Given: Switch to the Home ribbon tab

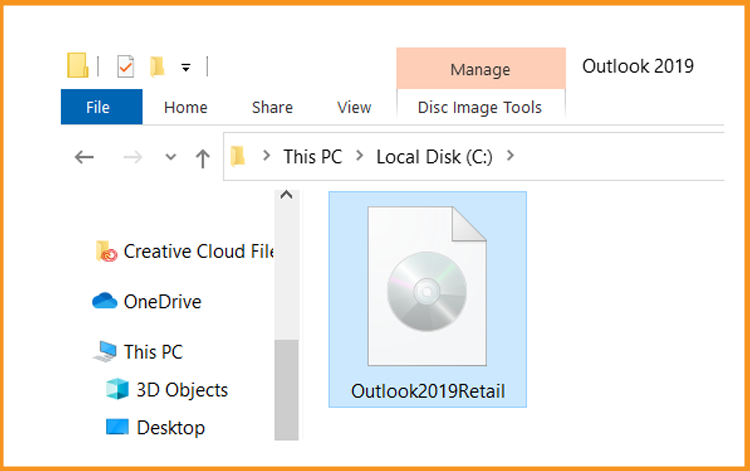Looking at the screenshot, I should (186, 107).
